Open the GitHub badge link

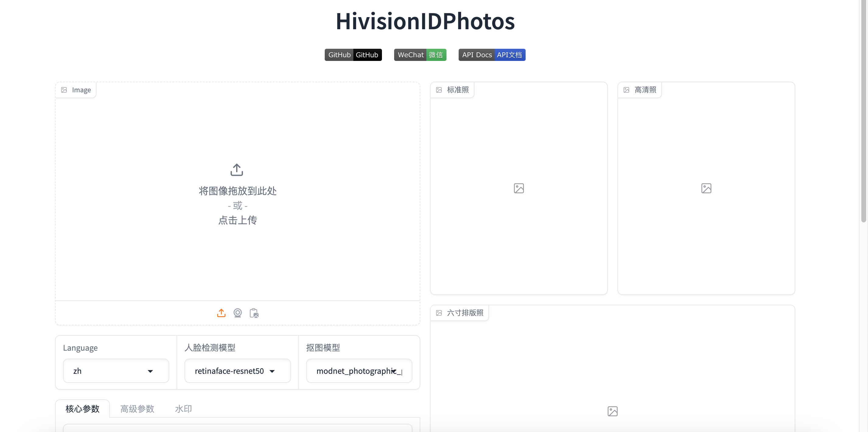[x=353, y=55]
